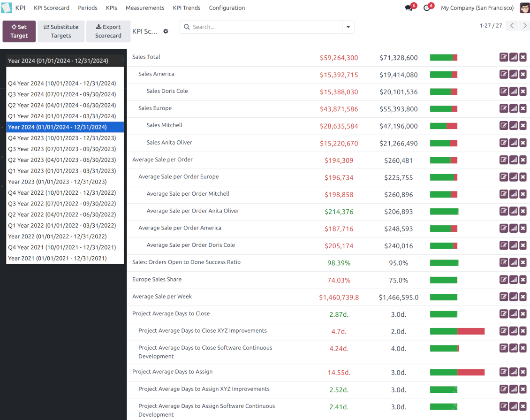Pick Year 2021 period in the dropdown list
The height and width of the screenshot is (420, 530).
57,258
